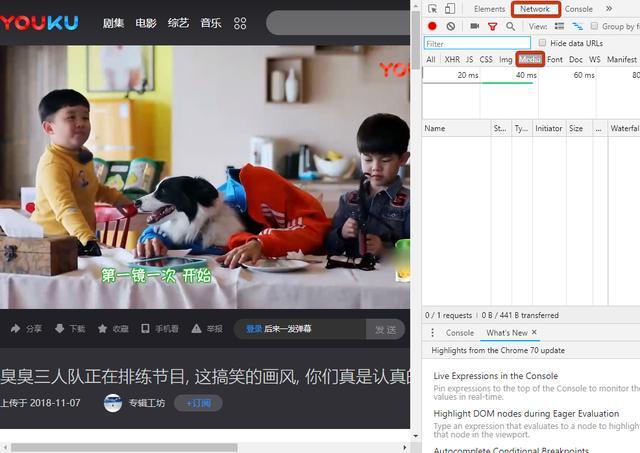Click the 手机看 mobile view icon
Viewport: 640px width, 453px height.
tap(145, 329)
